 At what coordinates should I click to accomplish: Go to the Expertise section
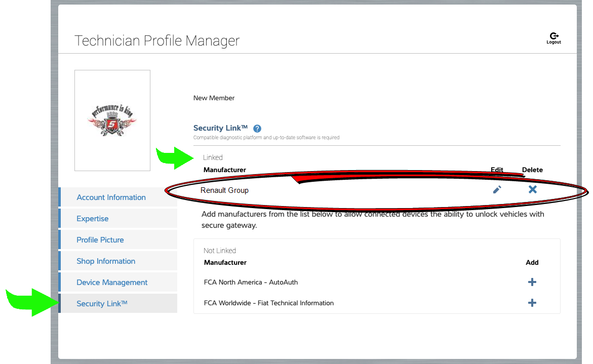(93, 219)
